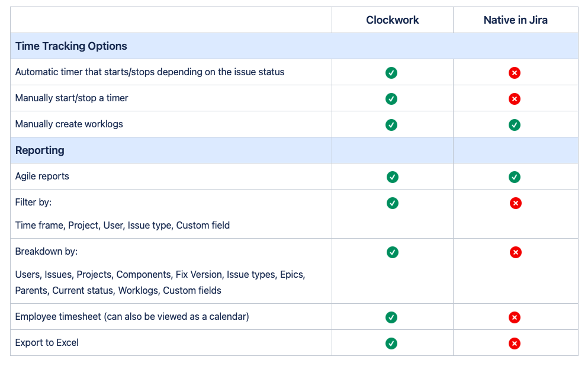Screen dimensions: 588x366
Task: Click Jira red cross in Filter by row
Action: tap(515, 203)
